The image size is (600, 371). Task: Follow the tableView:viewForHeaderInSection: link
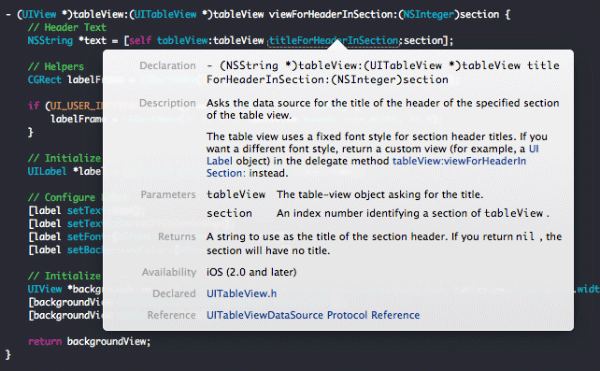(366, 167)
